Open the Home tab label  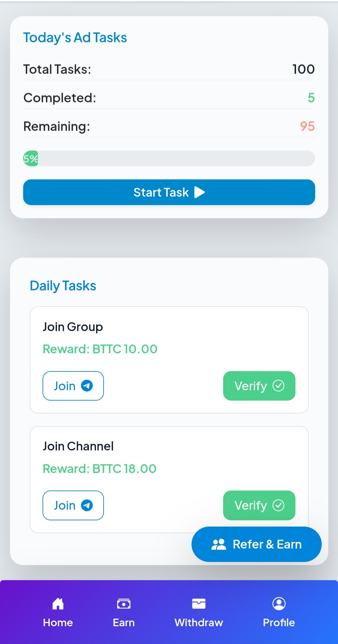coord(58,622)
